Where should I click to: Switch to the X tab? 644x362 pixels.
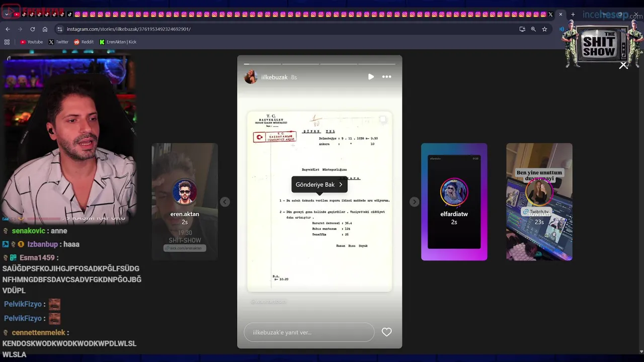pyautogui.click(x=550, y=15)
